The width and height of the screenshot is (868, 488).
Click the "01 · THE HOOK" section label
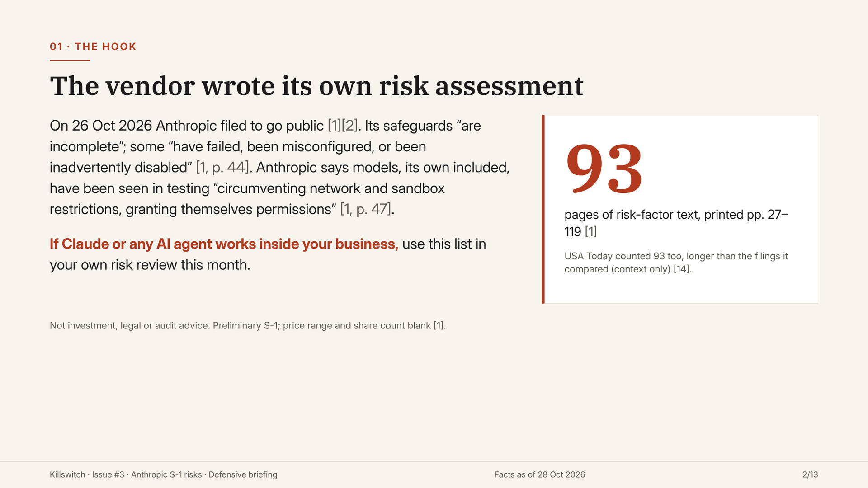point(93,47)
